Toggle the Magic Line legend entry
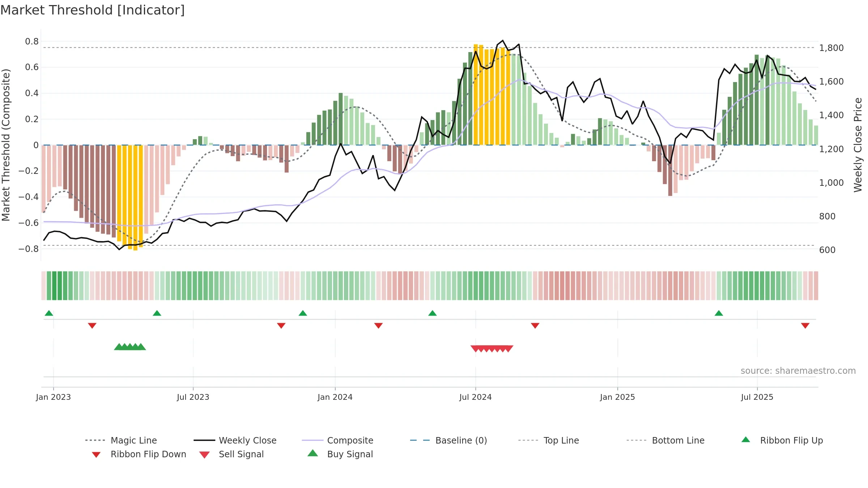 (121, 440)
